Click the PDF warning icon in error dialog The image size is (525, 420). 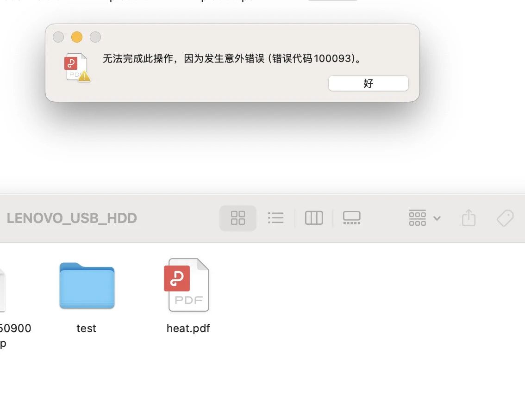tap(77, 67)
